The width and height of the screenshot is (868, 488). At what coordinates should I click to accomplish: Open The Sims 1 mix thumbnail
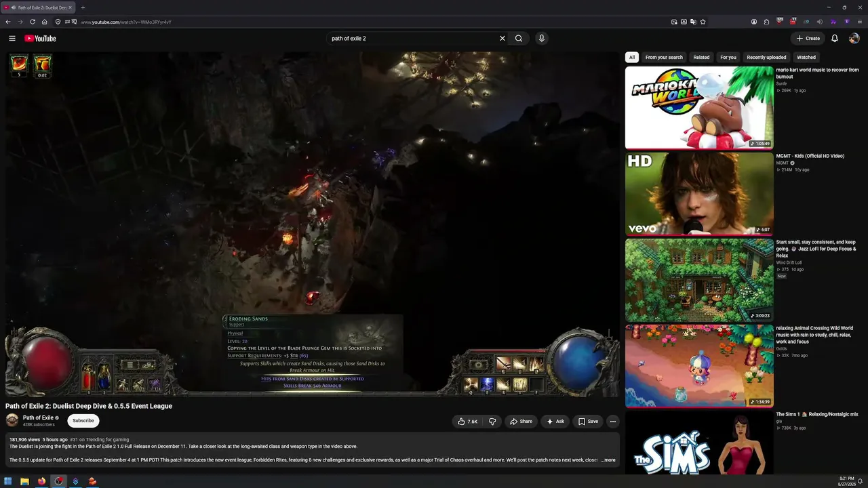[x=699, y=443]
